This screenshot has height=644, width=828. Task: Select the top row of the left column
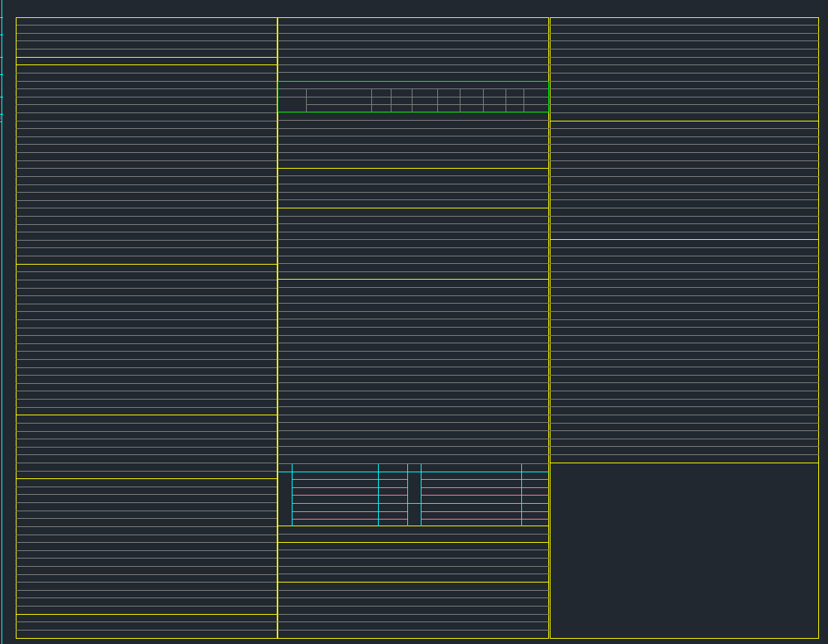point(146,21)
